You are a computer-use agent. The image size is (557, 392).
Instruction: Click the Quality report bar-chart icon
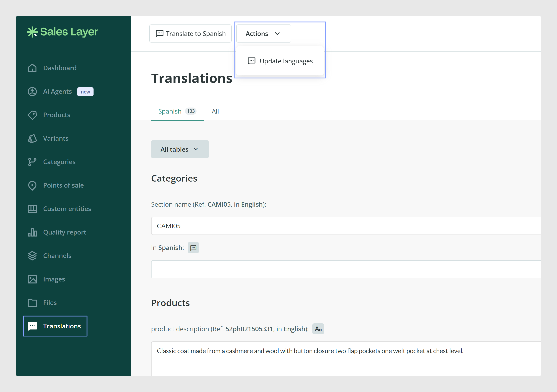coord(32,233)
